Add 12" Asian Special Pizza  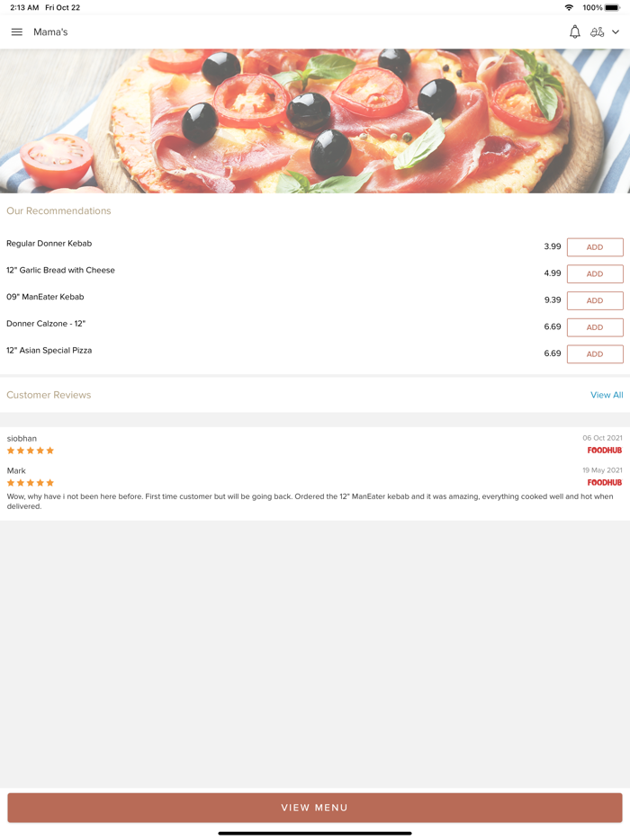[595, 354]
